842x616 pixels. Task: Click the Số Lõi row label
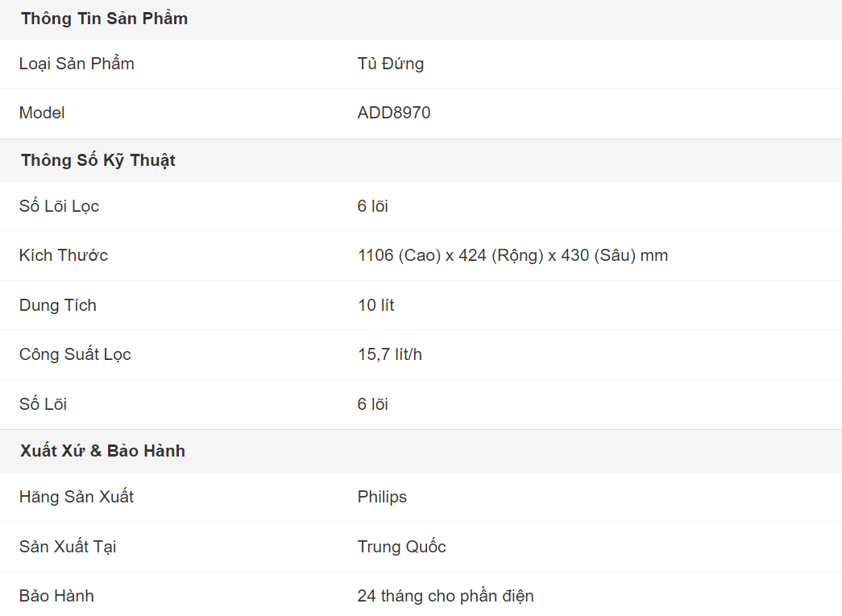point(43,404)
